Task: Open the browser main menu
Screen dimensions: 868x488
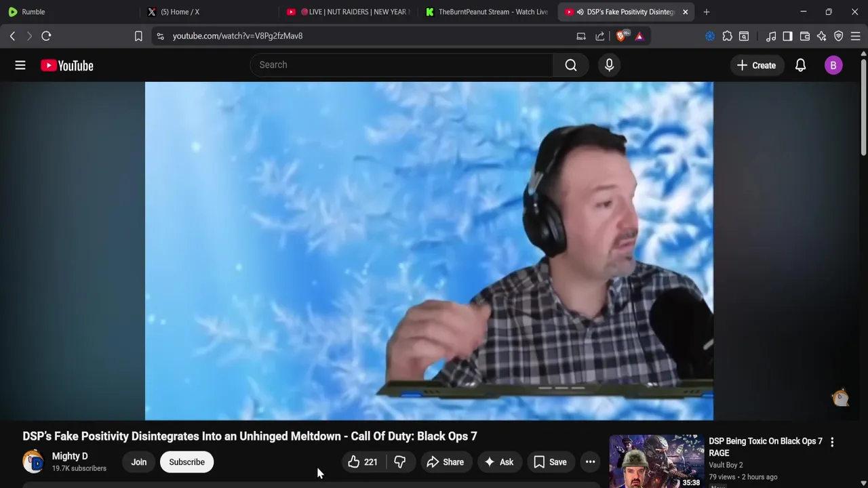Action: [x=856, y=36]
